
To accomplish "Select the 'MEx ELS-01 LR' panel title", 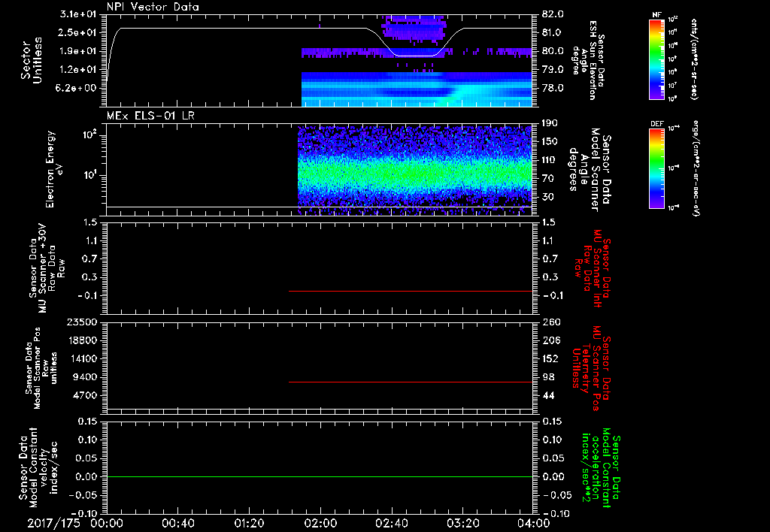I will (x=150, y=116).
